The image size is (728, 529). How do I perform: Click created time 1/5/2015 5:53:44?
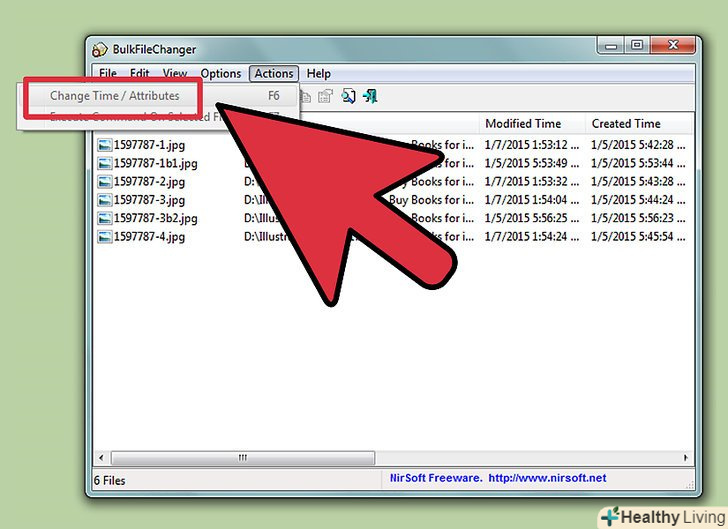click(638, 163)
